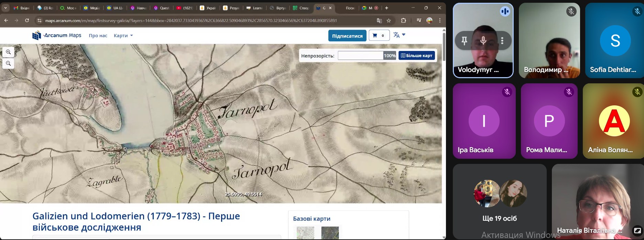Click the Більше карт button
The image size is (644, 240).
(x=416, y=55)
